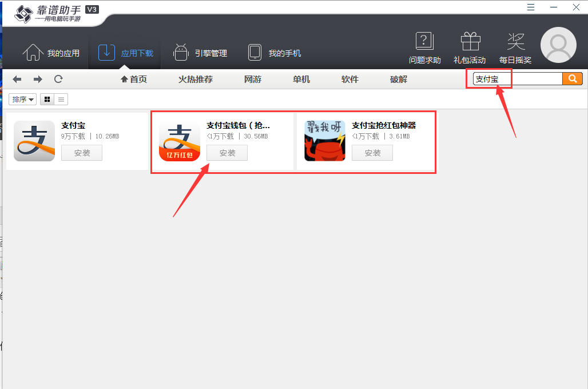Go to 首页 category

click(x=134, y=79)
